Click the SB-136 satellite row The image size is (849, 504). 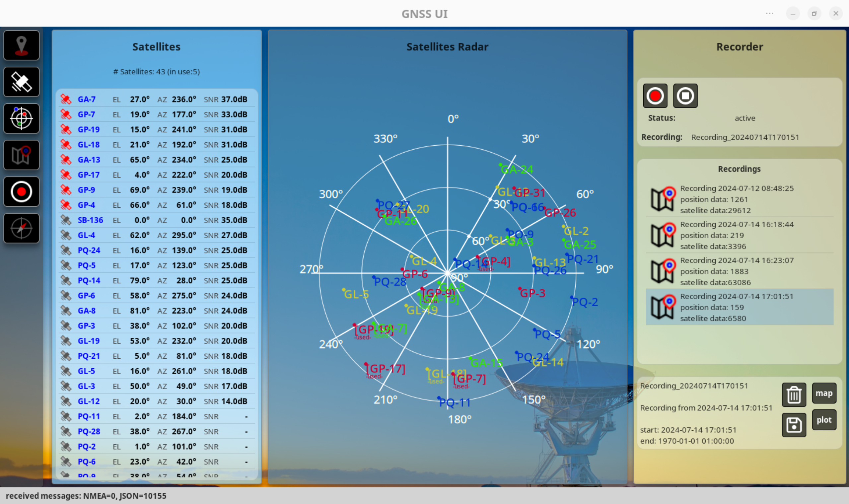coord(156,220)
